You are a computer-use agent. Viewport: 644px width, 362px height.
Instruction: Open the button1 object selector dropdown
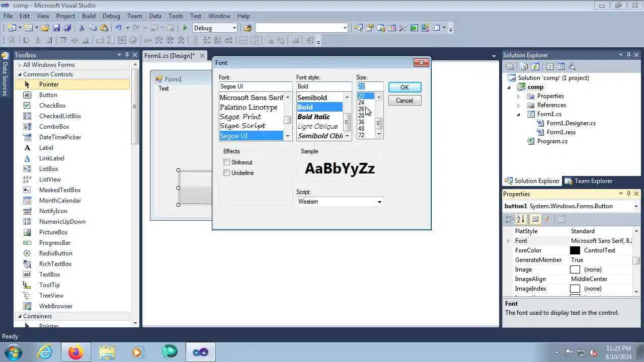(636, 206)
